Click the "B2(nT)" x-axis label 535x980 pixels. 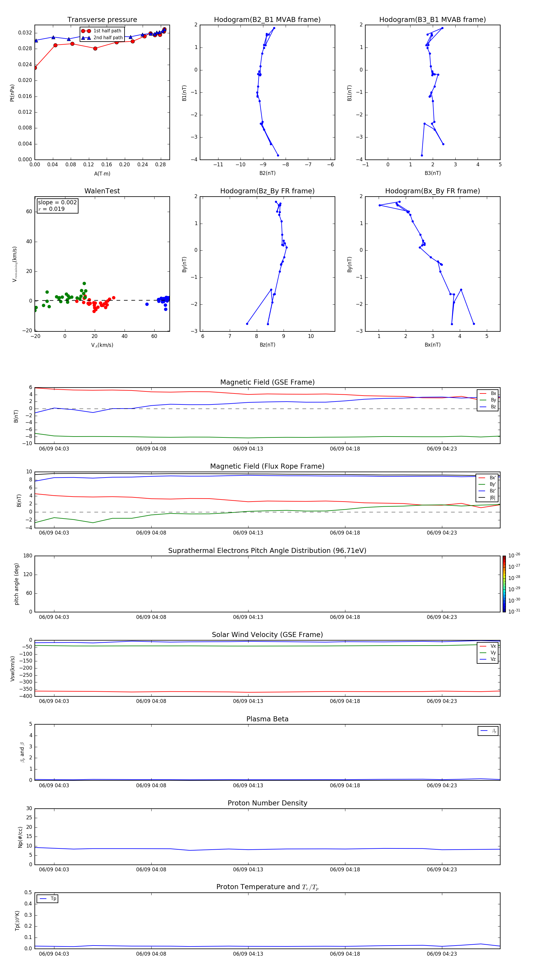tap(267, 173)
